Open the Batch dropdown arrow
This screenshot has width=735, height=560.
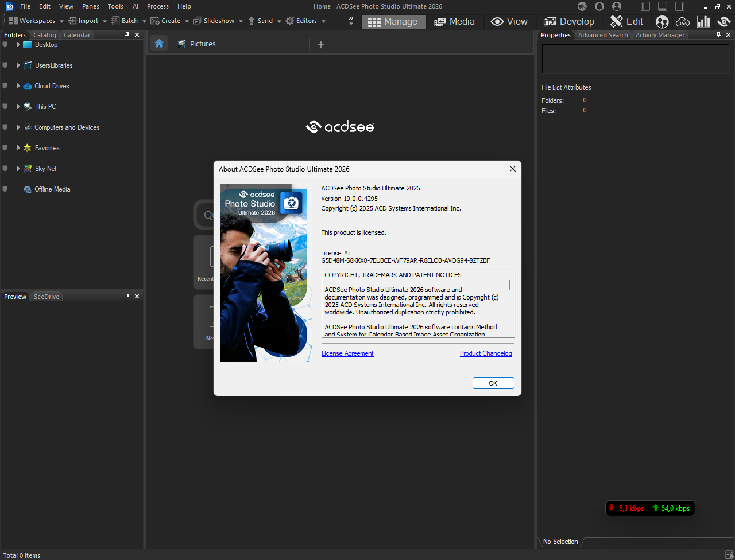(144, 21)
